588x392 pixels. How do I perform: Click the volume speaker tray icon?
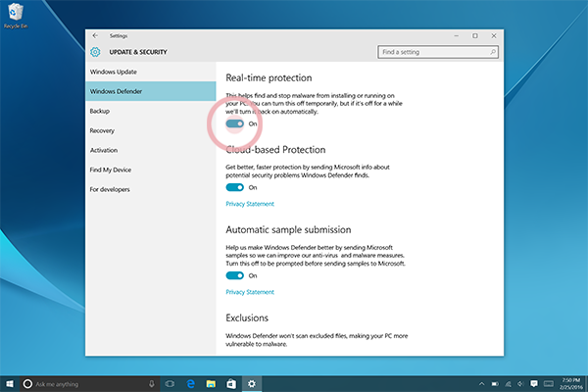coord(520,384)
